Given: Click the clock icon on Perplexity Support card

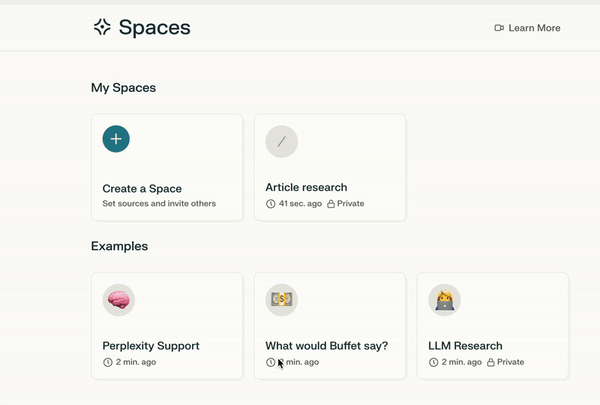Looking at the screenshot, I should (108, 362).
